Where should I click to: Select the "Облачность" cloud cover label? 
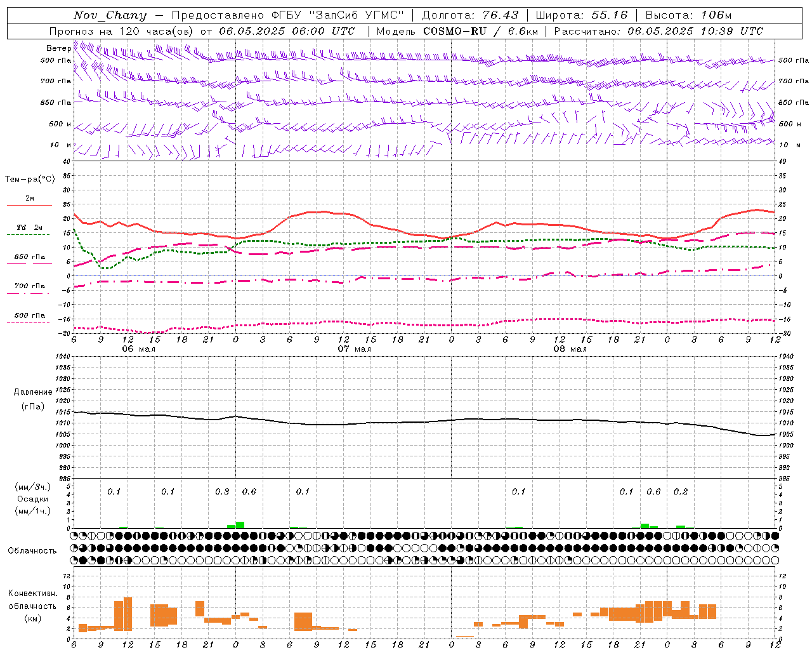32,550
